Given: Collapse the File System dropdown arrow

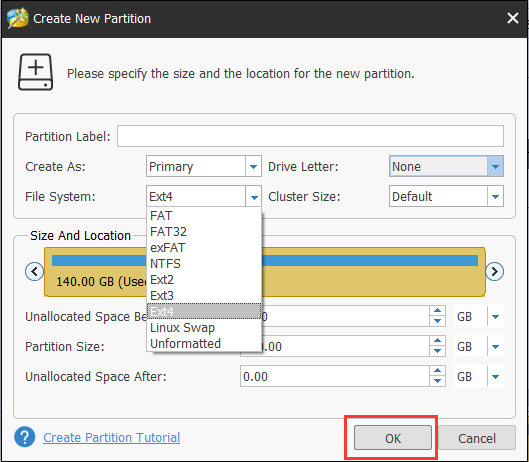Looking at the screenshot, I should point(253,196).
